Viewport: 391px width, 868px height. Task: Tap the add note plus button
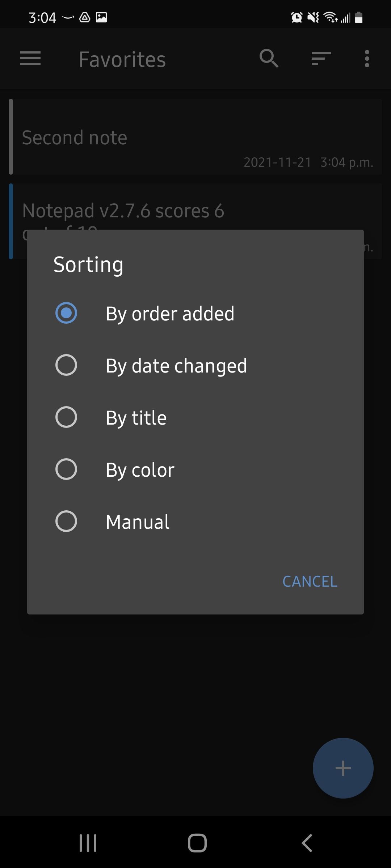click(343, 768)
